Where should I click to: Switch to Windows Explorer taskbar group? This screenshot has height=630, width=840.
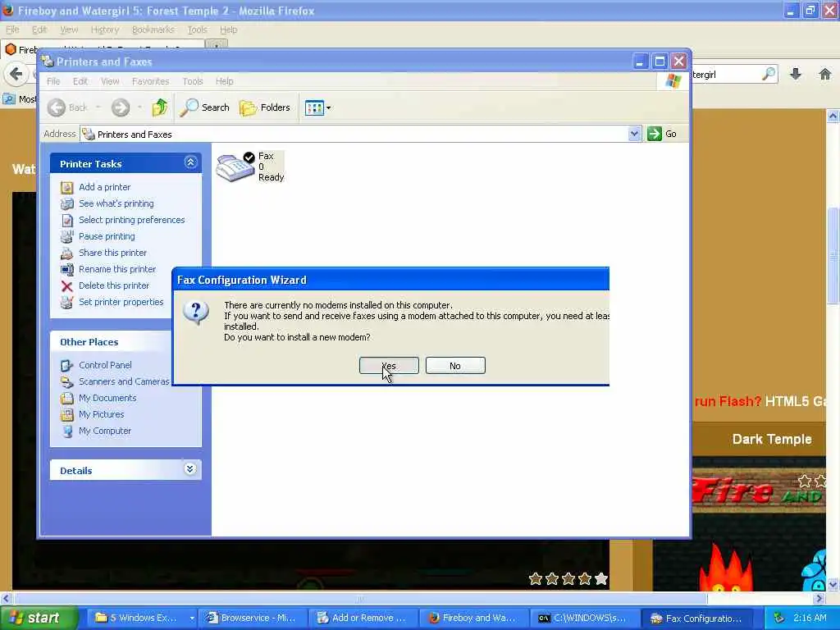tap(144, 618)
